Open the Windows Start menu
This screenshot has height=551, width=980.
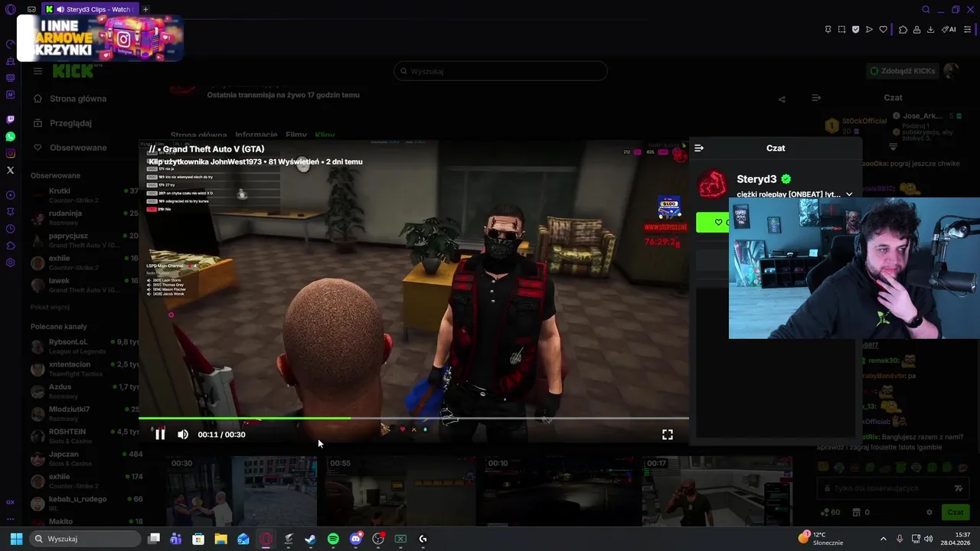click(x=16, y=539)
